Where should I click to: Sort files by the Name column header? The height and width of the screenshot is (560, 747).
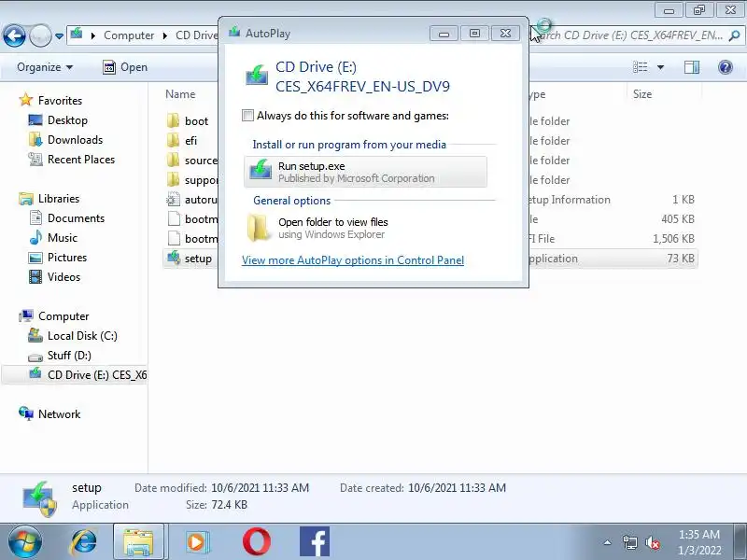(x=180, y=94)
